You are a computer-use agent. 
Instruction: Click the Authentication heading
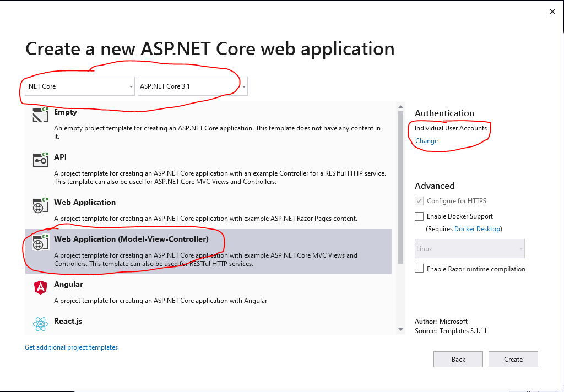coord(444,113)
